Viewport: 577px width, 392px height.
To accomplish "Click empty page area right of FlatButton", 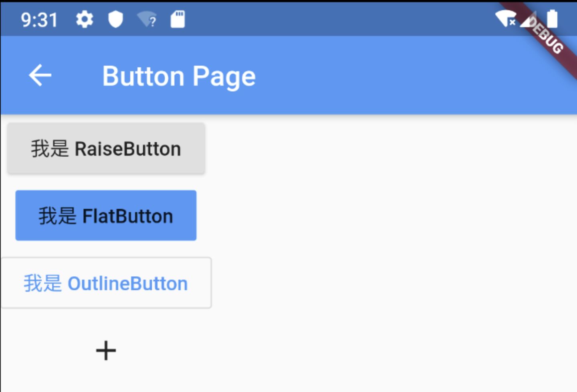I will [381, 216].
